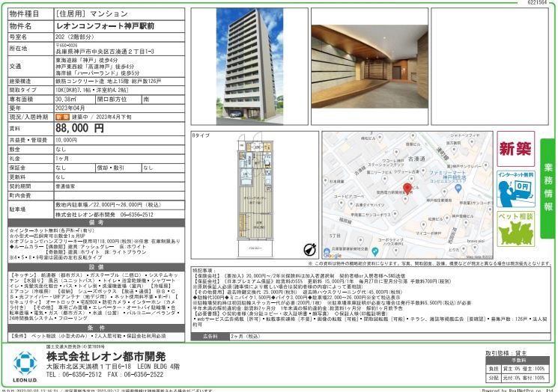Click the red 新築 badge
558x392 pixels.
(x=515, y=149)
